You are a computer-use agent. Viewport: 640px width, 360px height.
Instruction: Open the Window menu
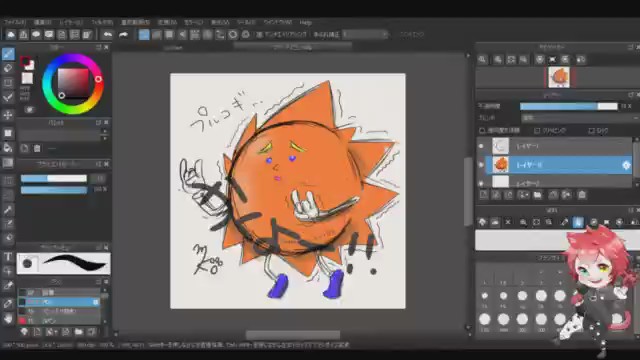click(278, 22)
